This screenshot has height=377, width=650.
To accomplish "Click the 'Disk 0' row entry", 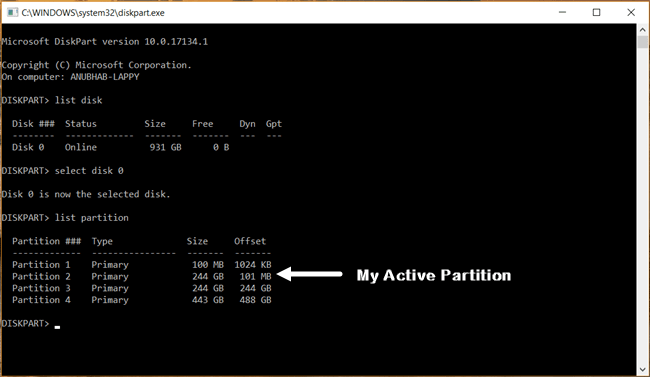I will pyautogui.click(x=28, y=147).
